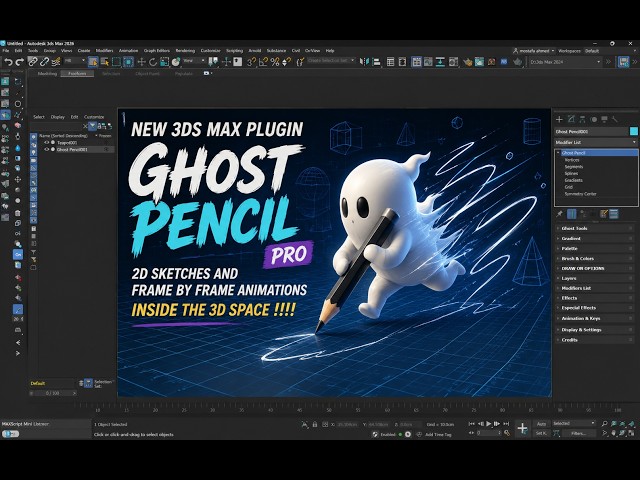Select the Vertices sub-object in modifier stack
The image size is (640, 480).
coord(572,160)
